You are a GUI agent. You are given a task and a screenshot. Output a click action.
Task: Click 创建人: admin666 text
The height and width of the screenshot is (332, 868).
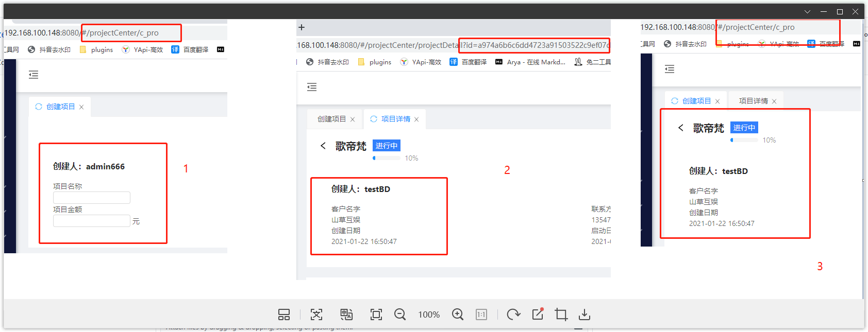coord(89,166)
